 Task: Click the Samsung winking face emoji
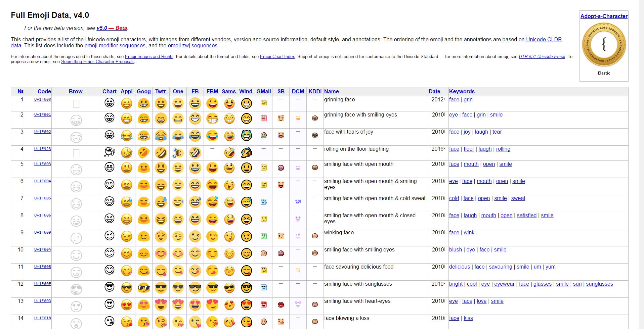(229, 236)
